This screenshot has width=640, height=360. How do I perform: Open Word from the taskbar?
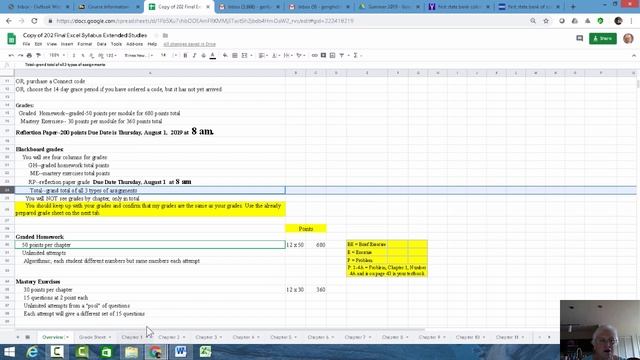(x=180, y=352)
